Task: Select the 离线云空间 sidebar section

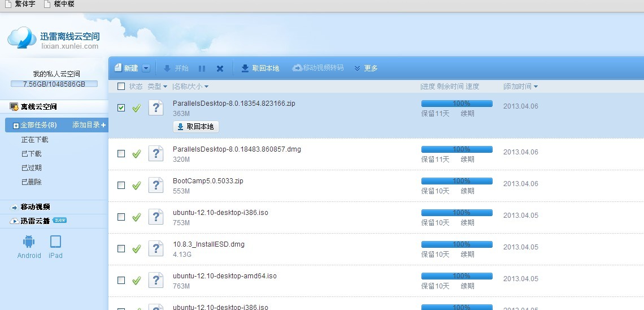Action: click(54, 107)
